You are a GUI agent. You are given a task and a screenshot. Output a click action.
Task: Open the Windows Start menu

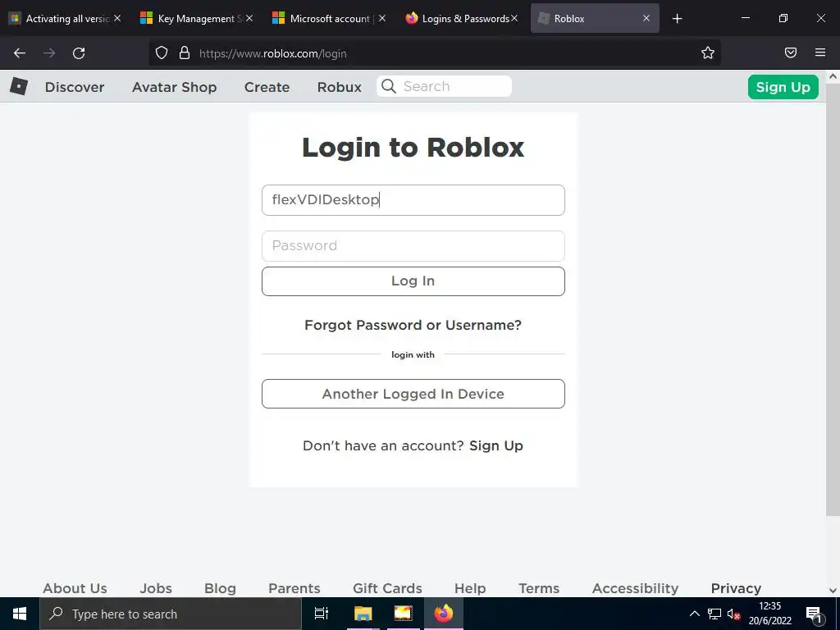pyautogui.click(x=20, y=614)
